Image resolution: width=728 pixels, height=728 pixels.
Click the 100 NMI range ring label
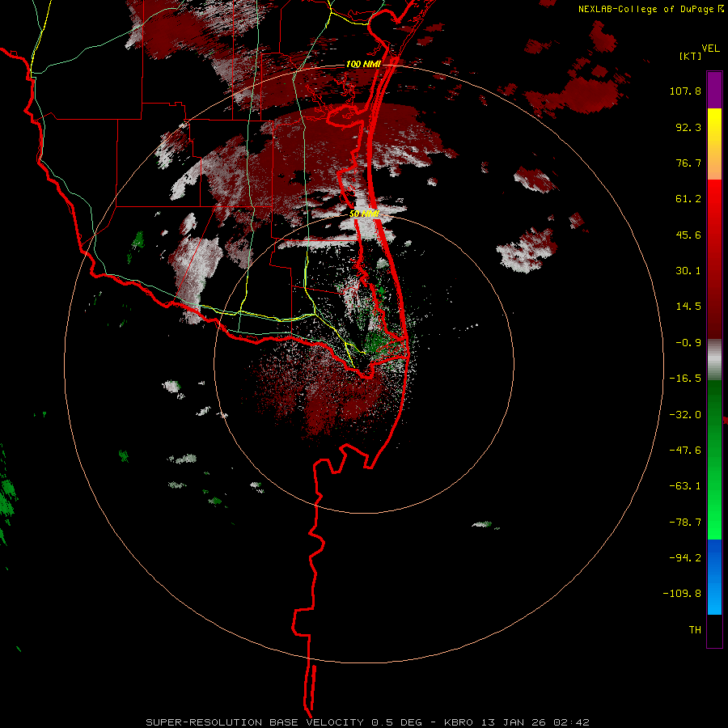(363, 64)
